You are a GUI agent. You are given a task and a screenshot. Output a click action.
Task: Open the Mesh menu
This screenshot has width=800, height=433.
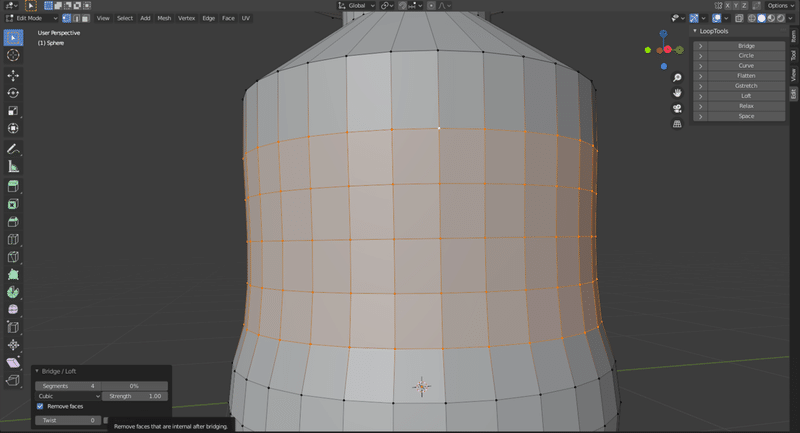pos(164,18)
